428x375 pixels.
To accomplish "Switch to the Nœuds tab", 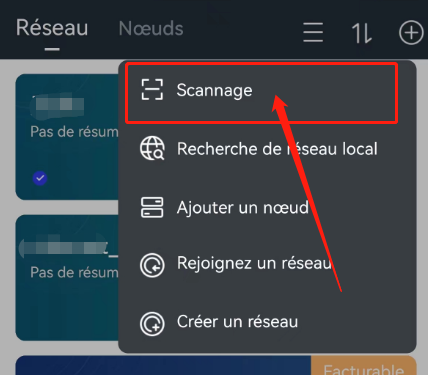I will pyautogui.click(x=151, y=28).
